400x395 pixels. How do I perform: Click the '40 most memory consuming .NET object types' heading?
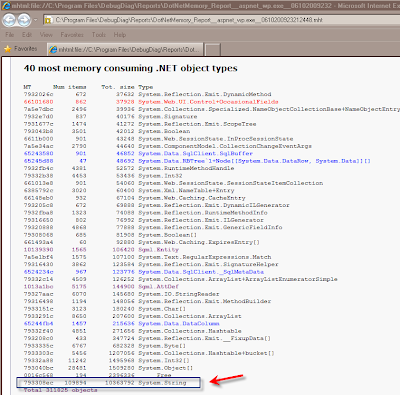tap(130, 68)
